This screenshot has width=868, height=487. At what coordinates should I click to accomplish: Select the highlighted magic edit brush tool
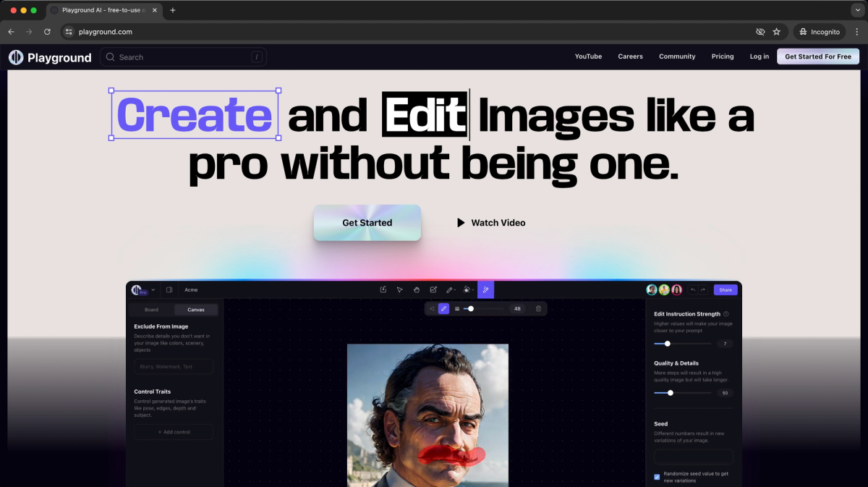click(485, 289)
